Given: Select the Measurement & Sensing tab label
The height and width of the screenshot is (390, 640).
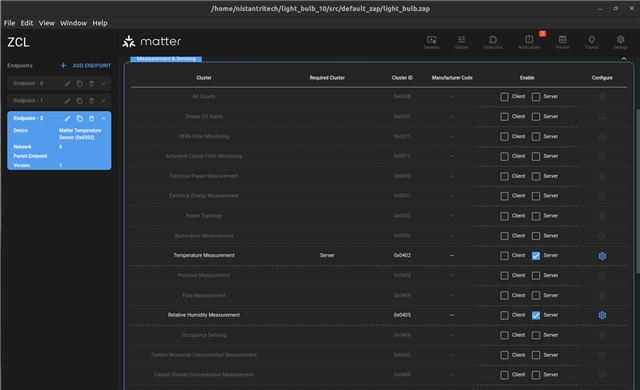Looking at the screenshot, I should click(166, 59).
